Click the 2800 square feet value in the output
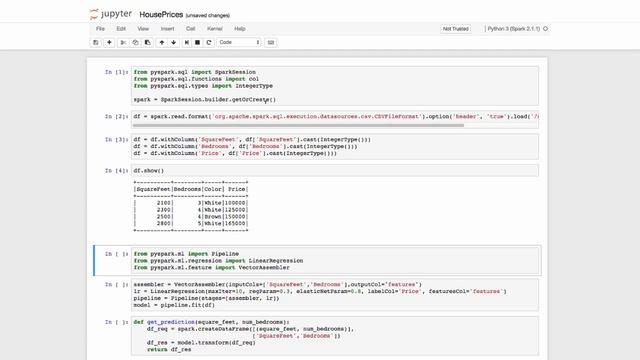Screen dimensions: 640x360 tap(164, 224)
